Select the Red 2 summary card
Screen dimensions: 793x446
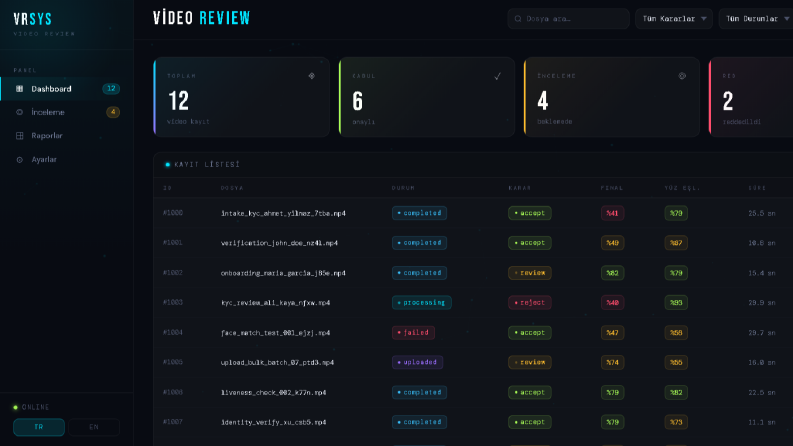tap(751, 97)
